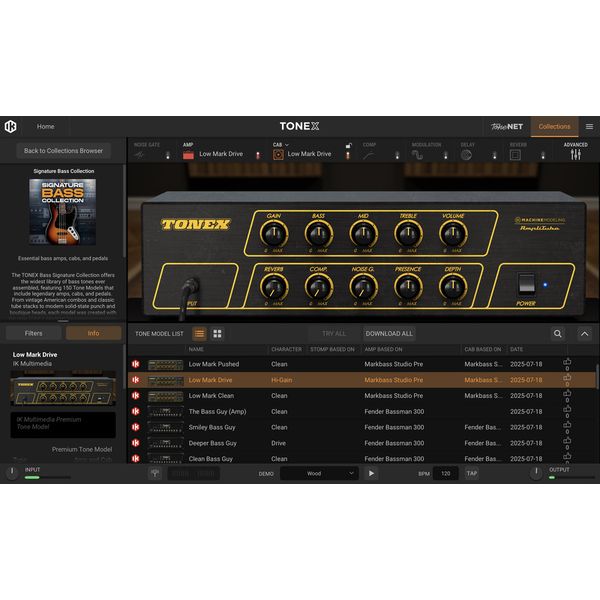This screenshot has width=600, height=600.
Task: Click the Download All button
Action: pos(389,333)
